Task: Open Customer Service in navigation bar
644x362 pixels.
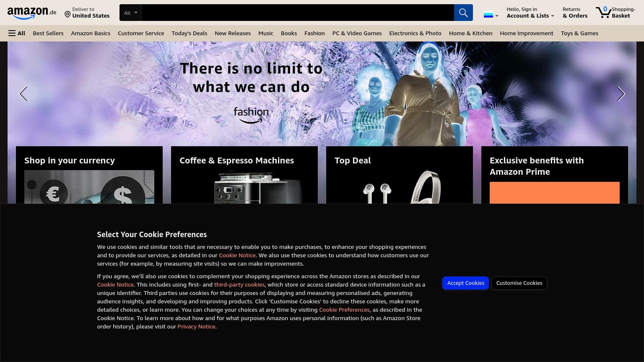Action: (141, 33)
